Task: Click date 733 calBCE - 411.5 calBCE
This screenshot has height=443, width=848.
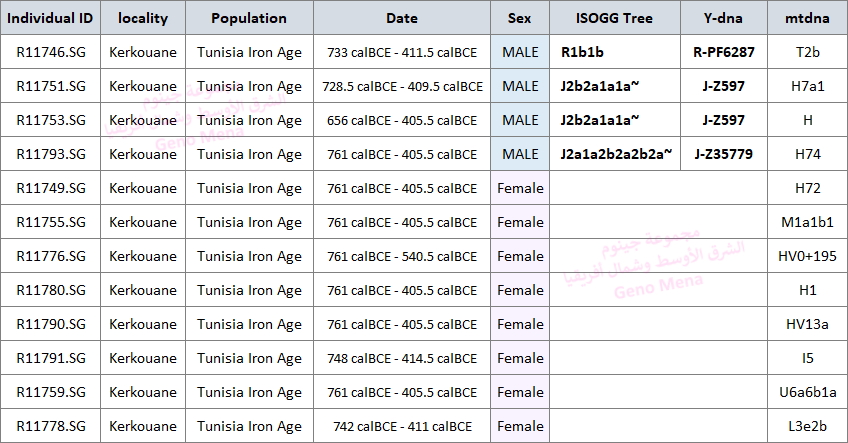Action: [x=402, y=52]
